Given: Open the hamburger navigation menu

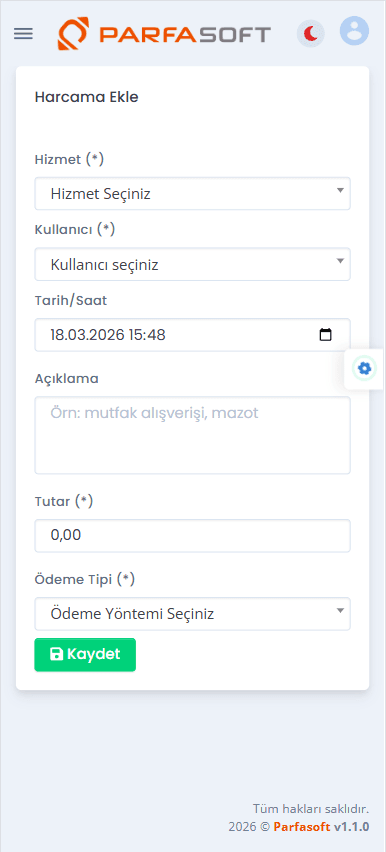Looking at the screenshot, I should 23,33.
